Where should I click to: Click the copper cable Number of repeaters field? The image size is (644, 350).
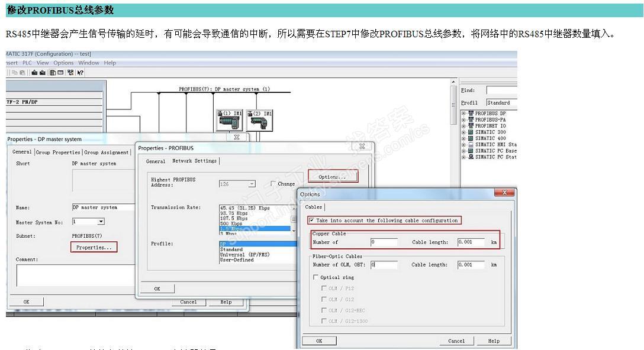[x=384, y=242]
